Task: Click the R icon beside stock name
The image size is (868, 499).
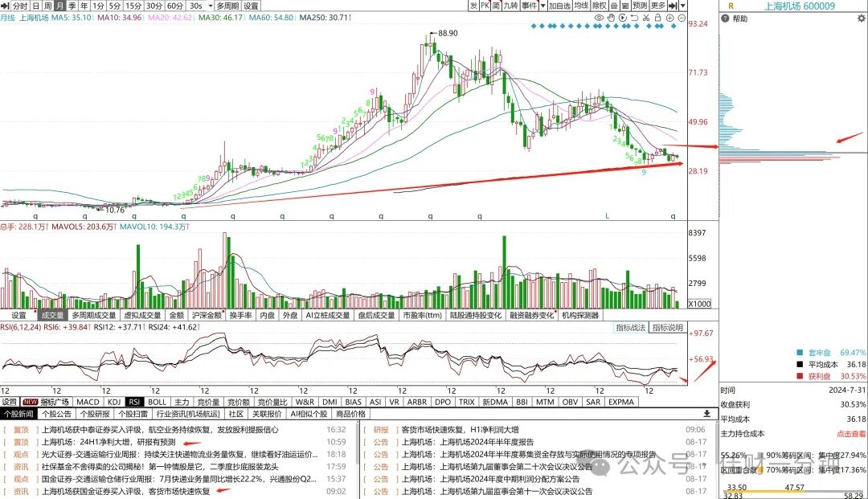Action: coord(731,6)
